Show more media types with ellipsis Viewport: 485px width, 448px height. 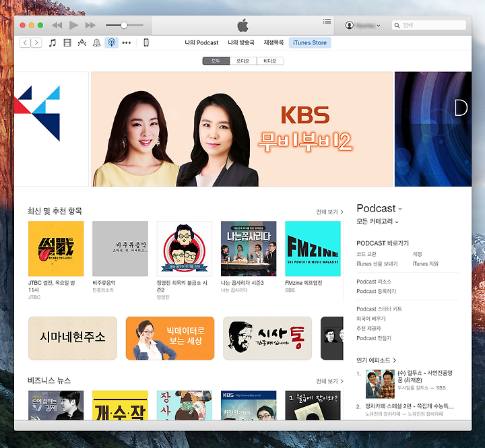pos(126,42)
